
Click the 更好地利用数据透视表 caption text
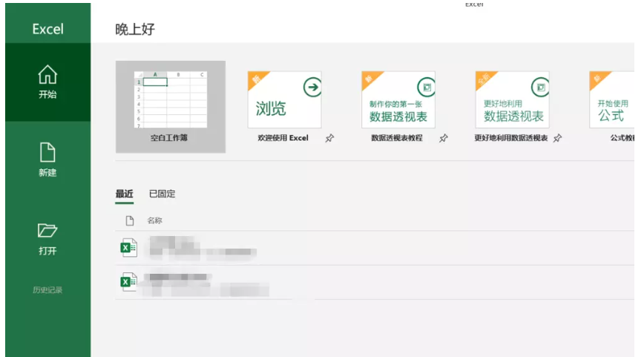(x=511, y=138)
